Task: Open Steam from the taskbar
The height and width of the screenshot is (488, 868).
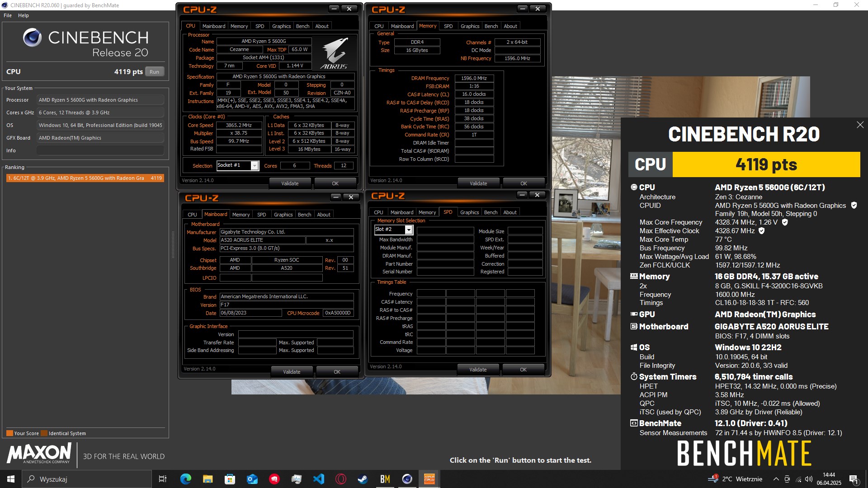Action: tap(363, 479)
